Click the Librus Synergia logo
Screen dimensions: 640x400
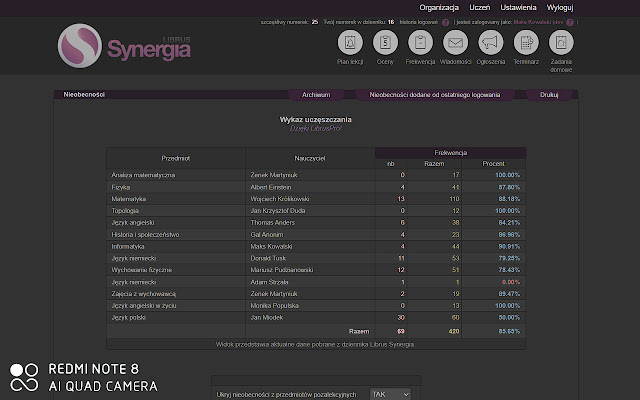click(124, 46)
